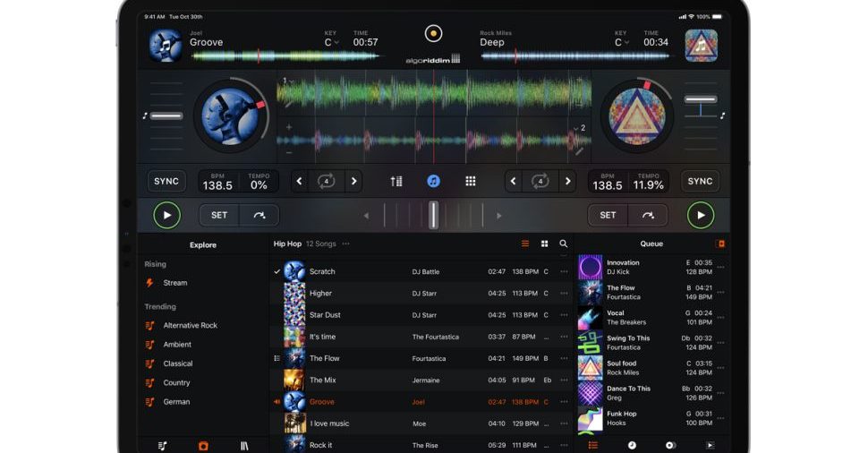Open the mixer/EQ panel icon
This screenshot has height=453, width=868.
click(396, 181)
